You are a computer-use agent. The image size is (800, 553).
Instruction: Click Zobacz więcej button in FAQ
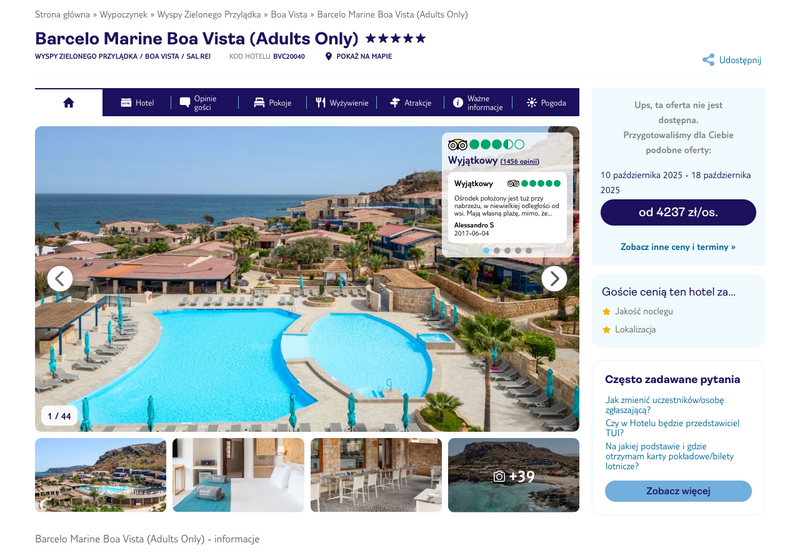[678, 491]
